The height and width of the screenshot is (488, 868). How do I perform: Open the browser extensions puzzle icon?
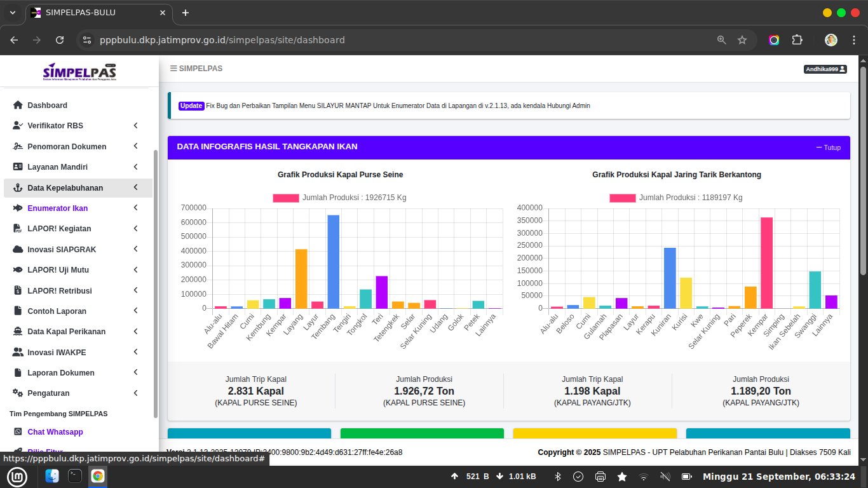(797, 40)
